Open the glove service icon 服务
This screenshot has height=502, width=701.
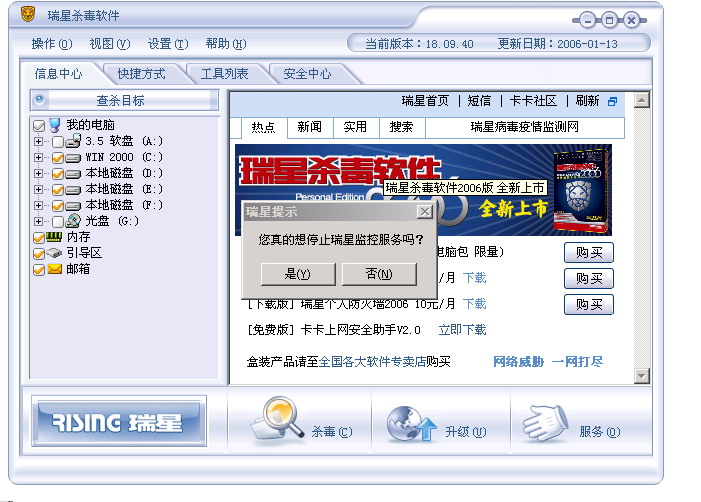click(546, 423)
